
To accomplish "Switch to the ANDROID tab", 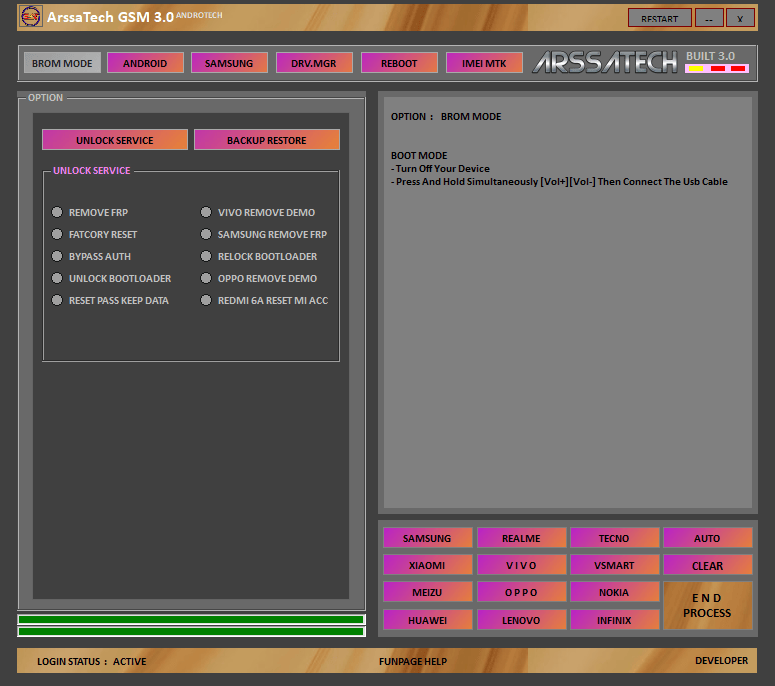I will (x=145, y=63).
